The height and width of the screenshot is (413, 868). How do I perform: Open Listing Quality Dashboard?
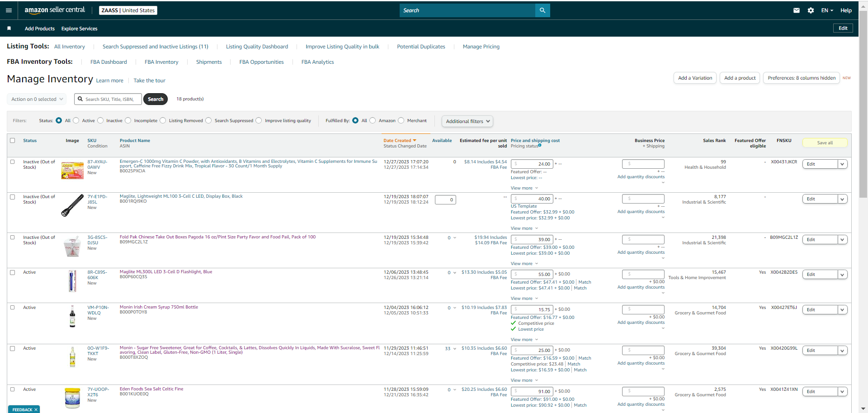click(x=257, y=47)
